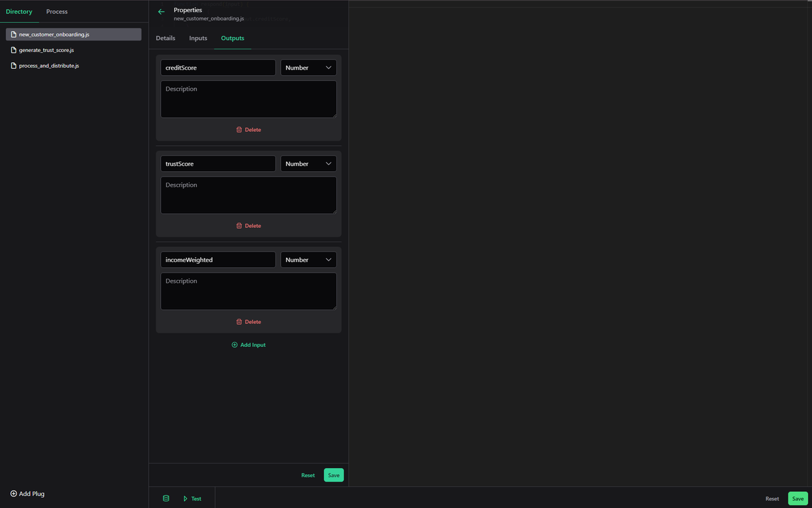This screenshot has width=812, height=508.
Task: Click the Delete label under incomeWeighted
Action: pos(253,322)
